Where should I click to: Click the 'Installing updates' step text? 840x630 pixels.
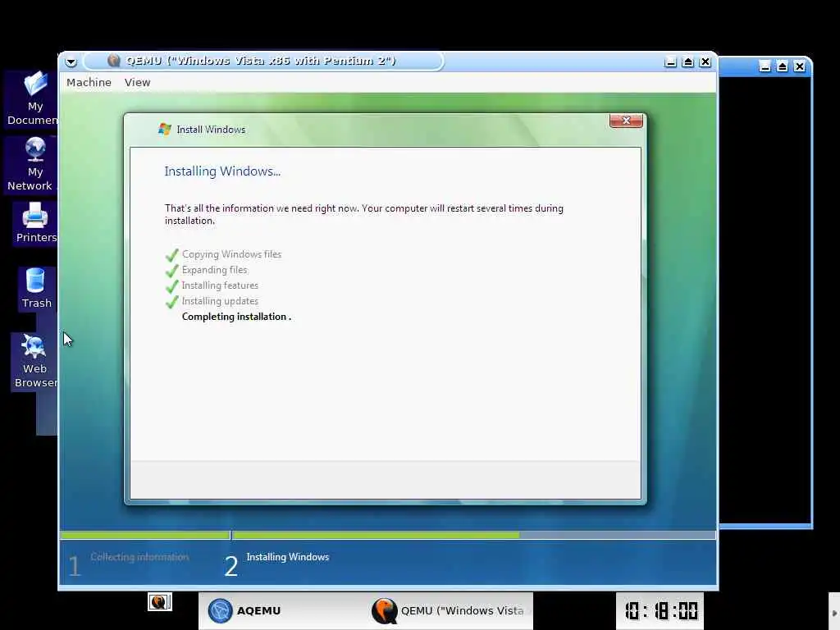tap(220, 301)
